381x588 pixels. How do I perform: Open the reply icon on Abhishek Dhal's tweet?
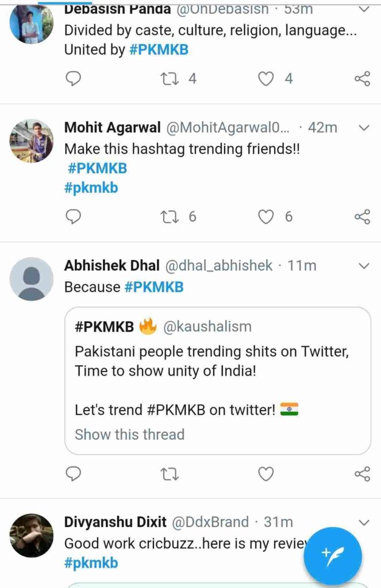pyautogui.click(x=73, y=474)
